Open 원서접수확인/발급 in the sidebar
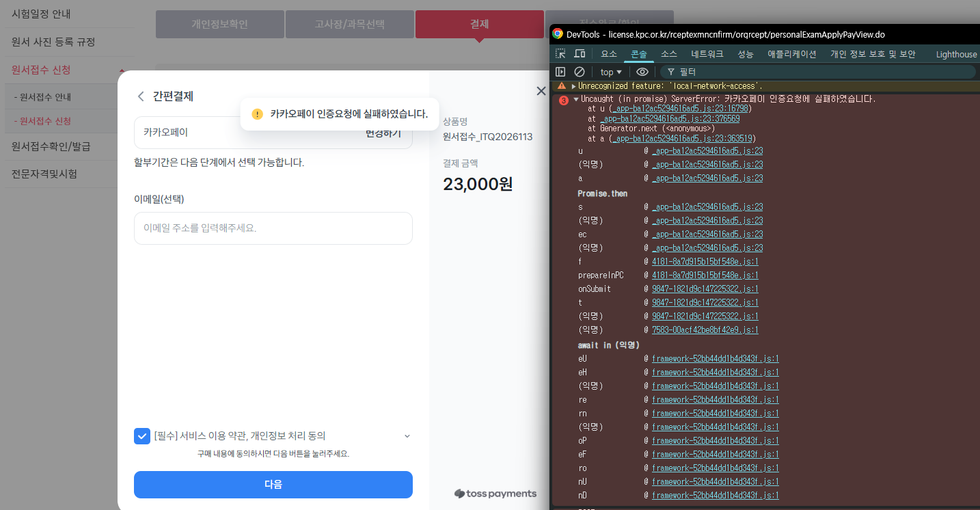Image resolution: width=980 pixels, height=510 pixels. click(51, 146)
